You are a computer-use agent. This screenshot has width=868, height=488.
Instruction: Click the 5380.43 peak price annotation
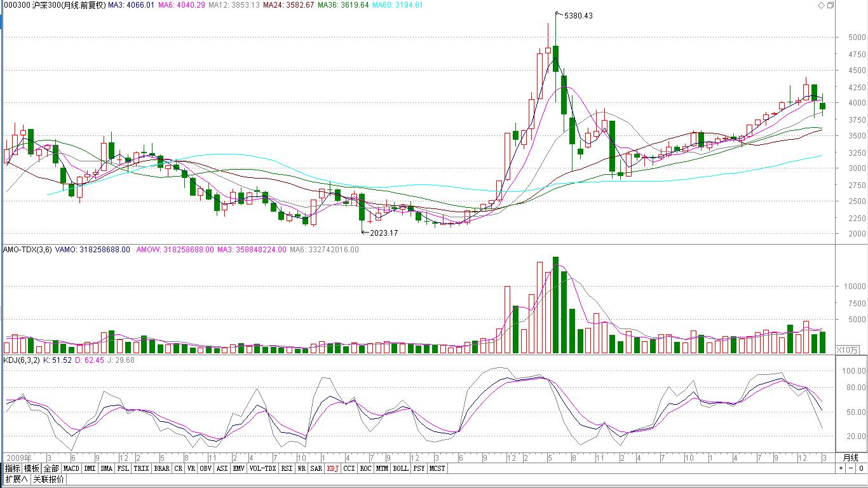coord(578,16)
